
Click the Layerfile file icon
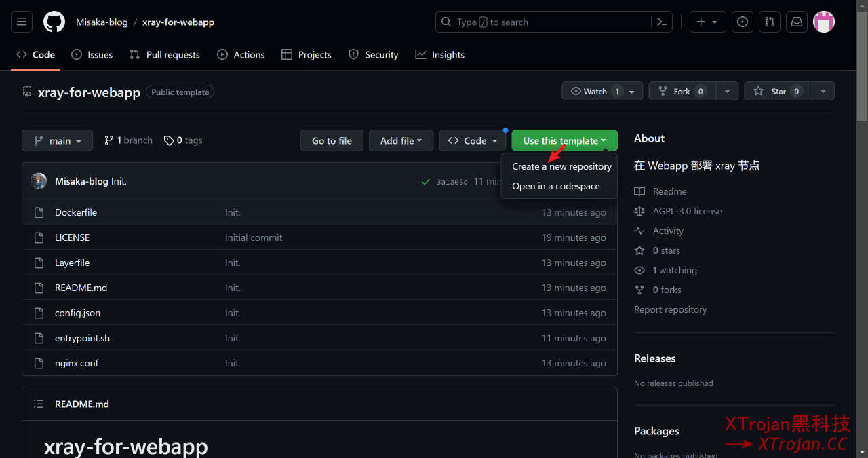tap(39, 263)
